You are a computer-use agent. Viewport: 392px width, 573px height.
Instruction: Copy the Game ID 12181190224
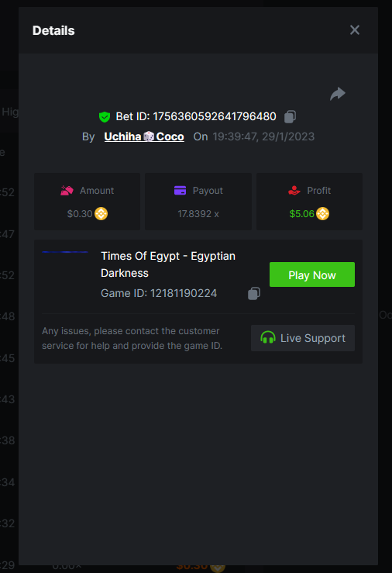(x=254, y=293)
